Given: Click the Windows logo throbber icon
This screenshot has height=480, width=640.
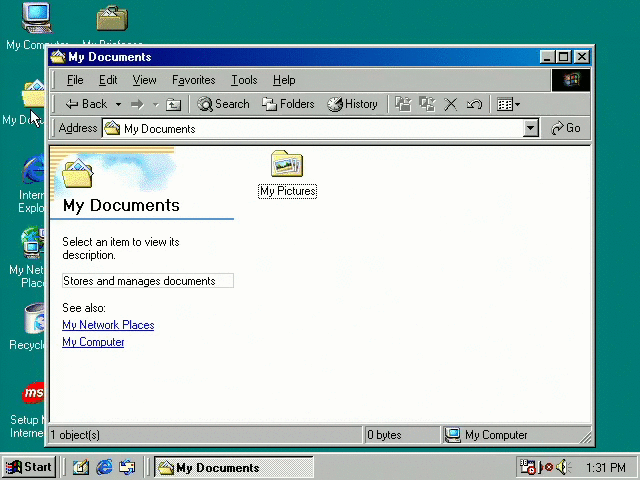Looking at the screenshot, I should (571, 80).
